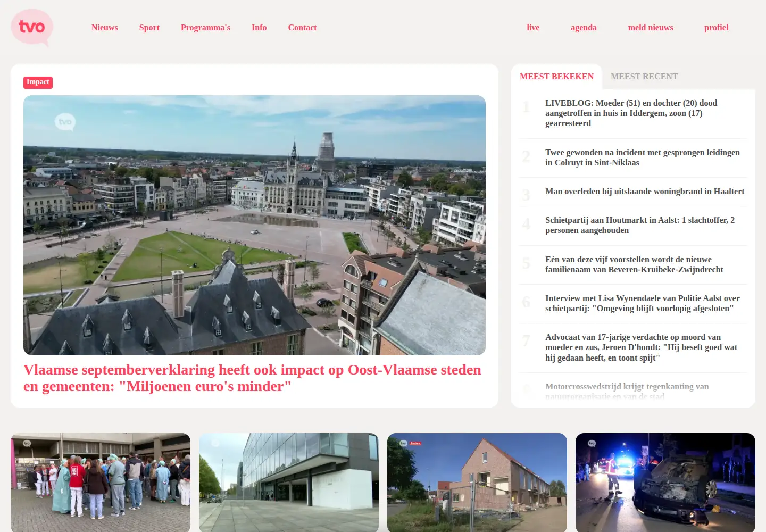The image size is (766, 532).
Task: Switch to the MEEST BEKEKEN tab
Action: (556, 77)
